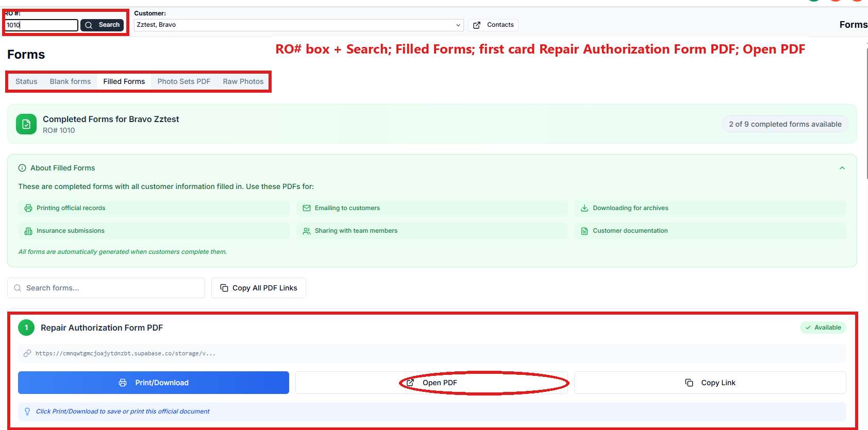Switch to the Blank forms tab
This screenshot has width=868, height=430.
pyautogui.click(x=70, y=81)
